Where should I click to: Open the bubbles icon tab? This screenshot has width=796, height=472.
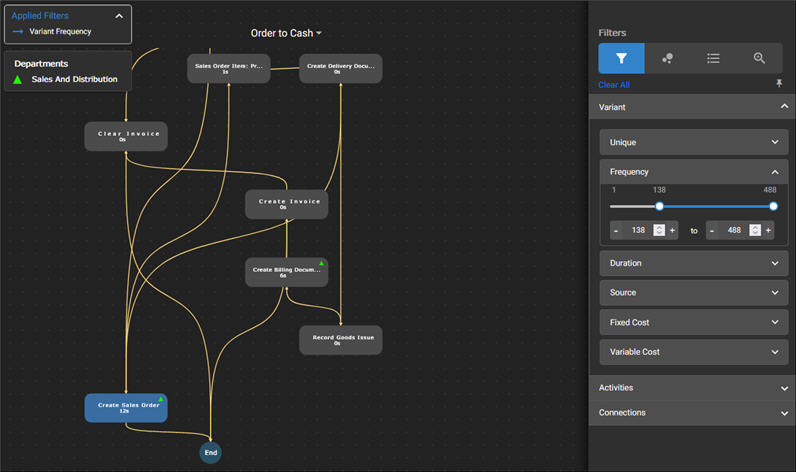coord(667,58)
